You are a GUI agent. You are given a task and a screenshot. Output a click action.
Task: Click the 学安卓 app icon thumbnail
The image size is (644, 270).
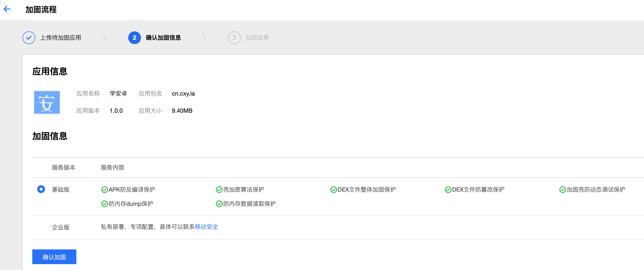[x=47, y=102]
